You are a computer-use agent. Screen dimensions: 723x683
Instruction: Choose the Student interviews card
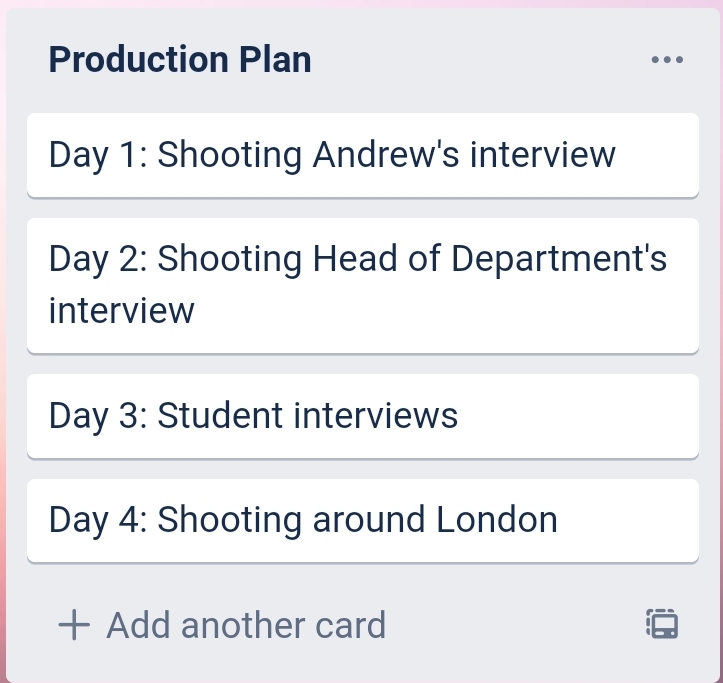click(x=362, y=415)
